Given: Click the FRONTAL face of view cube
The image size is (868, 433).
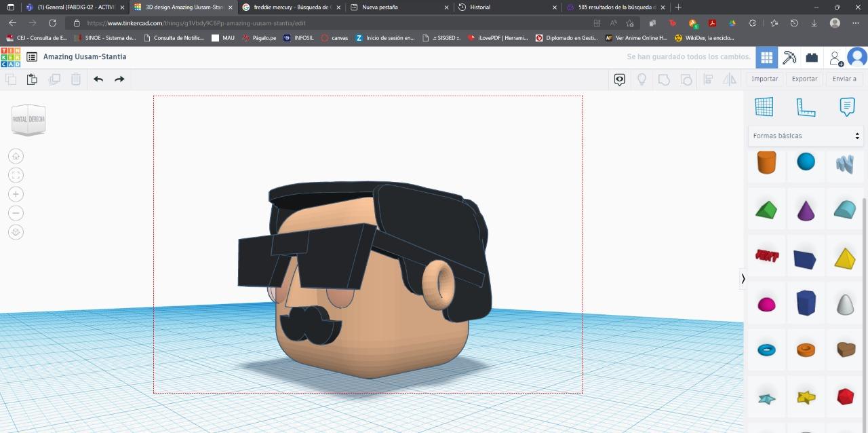Looking at the screenshot, I should click(x=20, y=119).
